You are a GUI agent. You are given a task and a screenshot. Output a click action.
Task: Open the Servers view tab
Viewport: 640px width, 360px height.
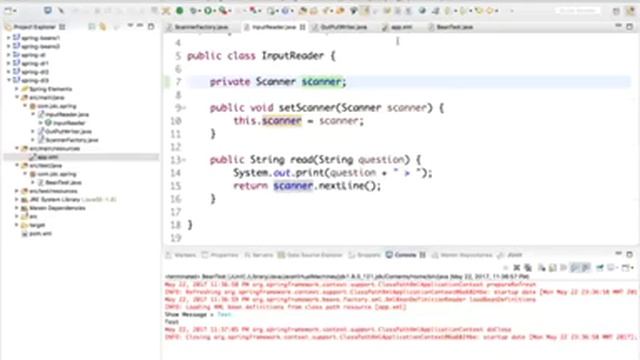click(259, 255)
